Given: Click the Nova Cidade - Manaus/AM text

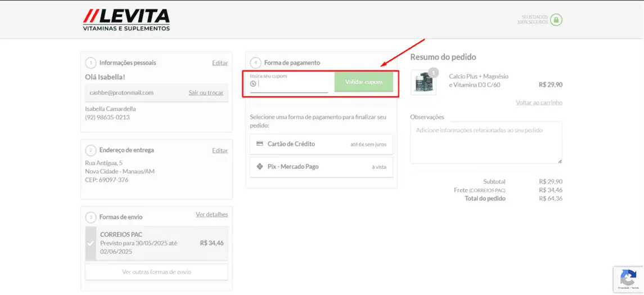Looking at the screenshot, I should [x=119, y=171].
